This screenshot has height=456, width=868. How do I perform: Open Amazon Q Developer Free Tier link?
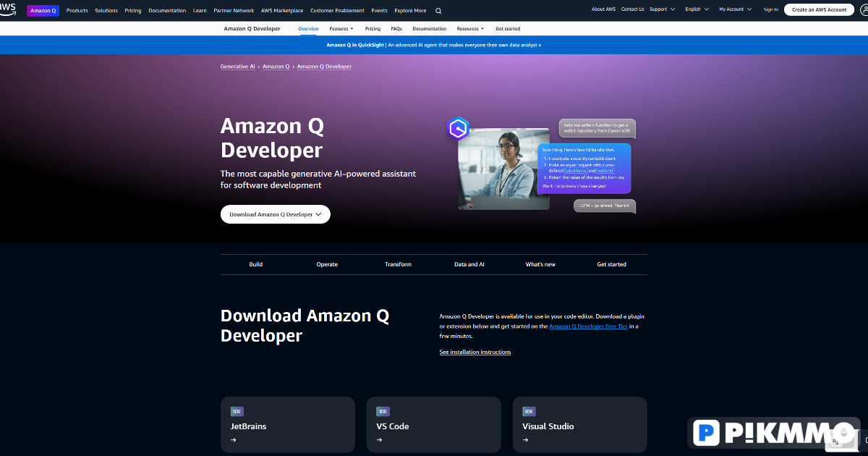coord(588,326)
